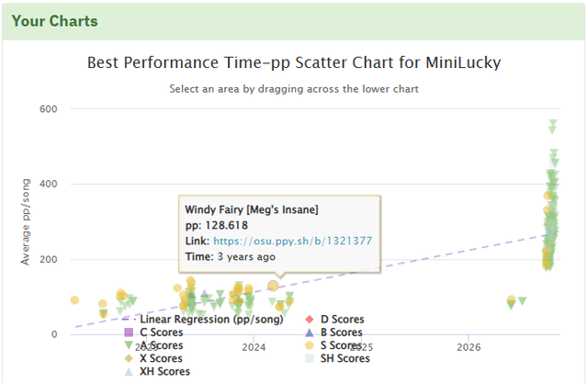This screenshot has width=588, height=383.
Task: Select the highlighted Windy Fairy score point
Action: [274, 286]
